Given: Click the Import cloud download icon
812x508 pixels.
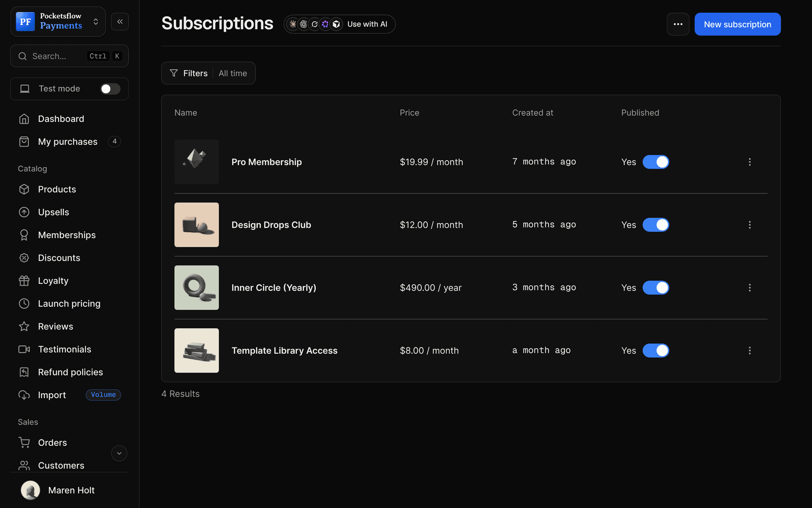Looking at the screenshot, I should [24, 395].
